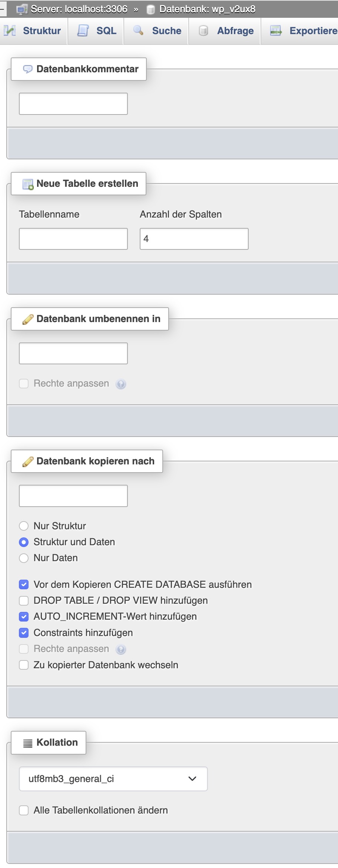The height and width of the screenshot is (868, 338).
Task: Click help icon beside Rechte anpassen under rename
Action: 121,384
